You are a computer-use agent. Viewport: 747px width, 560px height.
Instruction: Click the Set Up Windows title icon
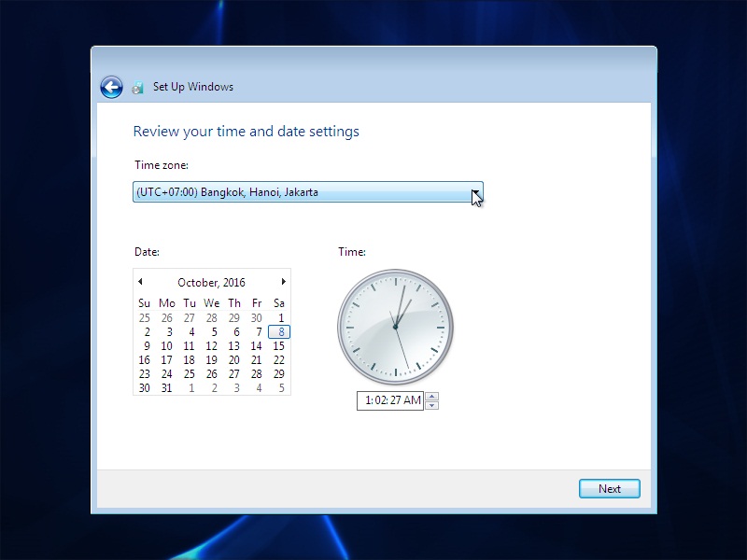pyautogui.click(x=137, y=88)
